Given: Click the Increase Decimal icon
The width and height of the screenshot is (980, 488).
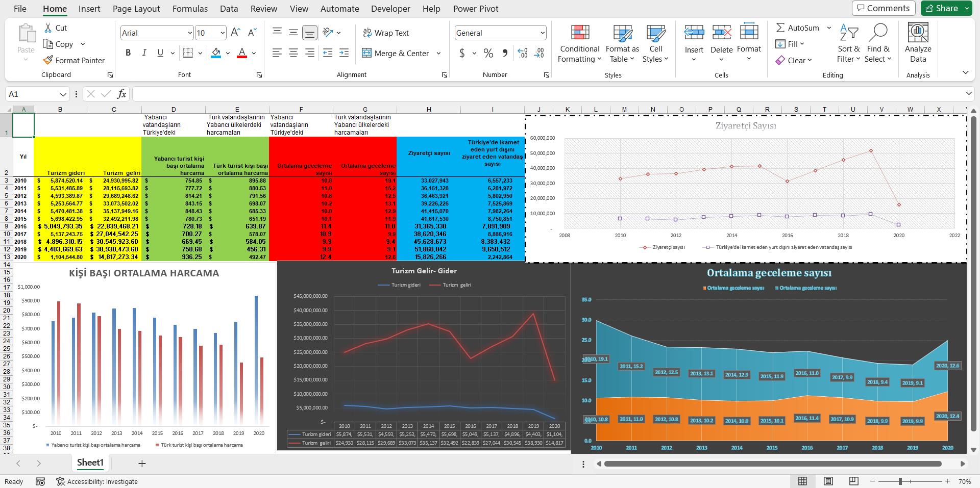Looking at the screenshot, I should point(522,53).
